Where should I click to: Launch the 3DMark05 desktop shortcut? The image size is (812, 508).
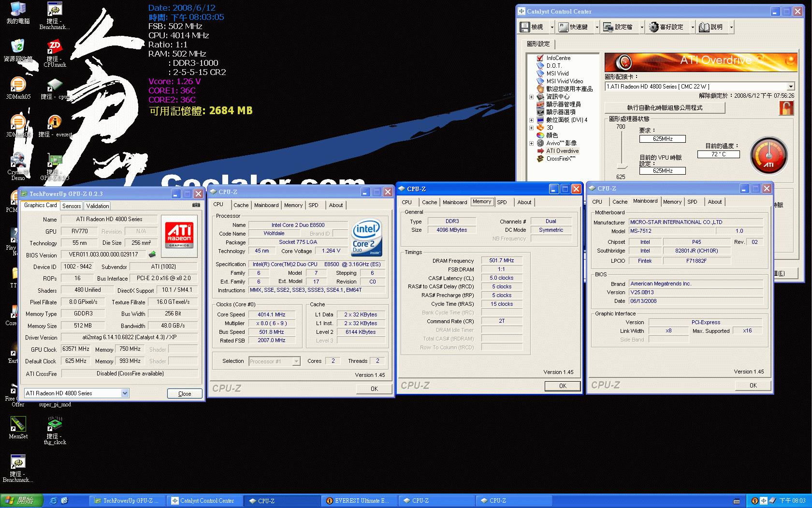coord(18,88)
